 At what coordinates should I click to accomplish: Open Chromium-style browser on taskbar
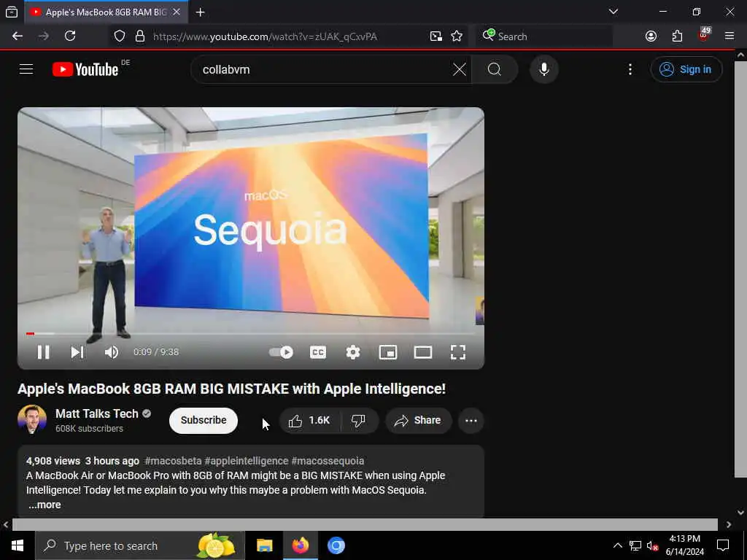(336, 545)
